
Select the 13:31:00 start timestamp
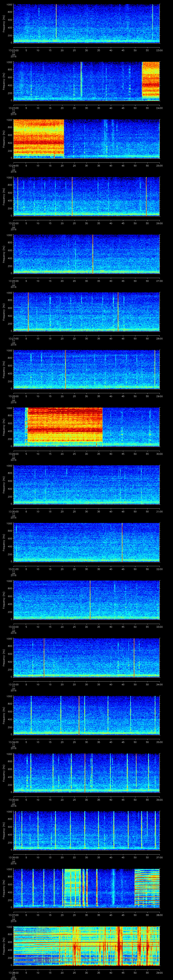point(13,569)
